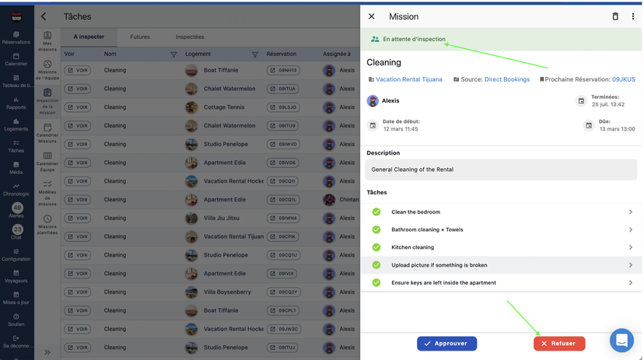Open Mes missions in the secondary sidebar
The height and width of the screenshot is (360, 644).
point(47,41)
